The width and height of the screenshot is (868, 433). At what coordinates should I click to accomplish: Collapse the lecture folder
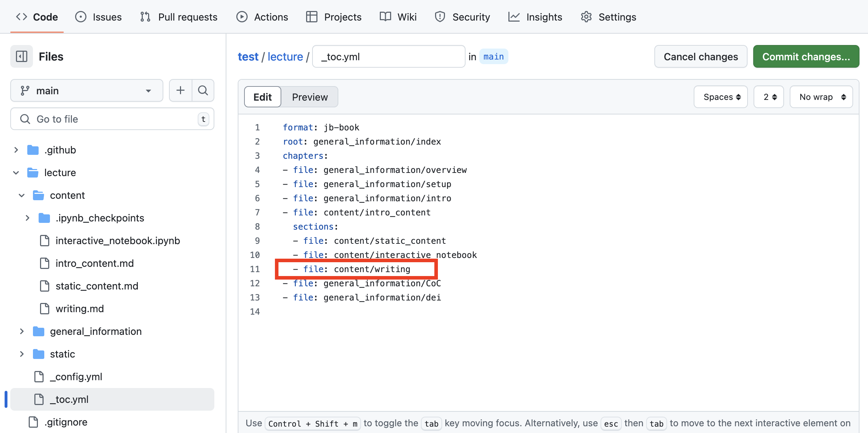tap(16, 173)
